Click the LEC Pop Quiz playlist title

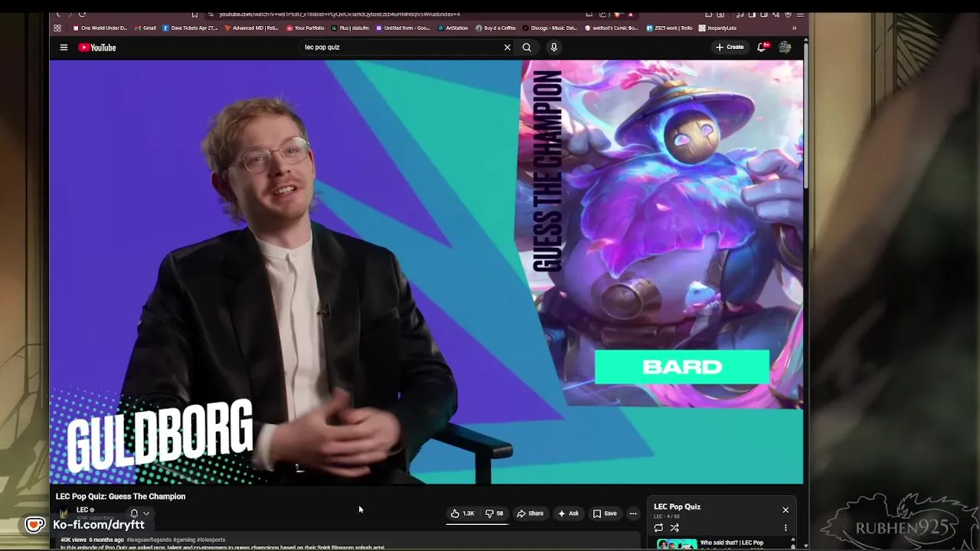[x=677, y=507]
